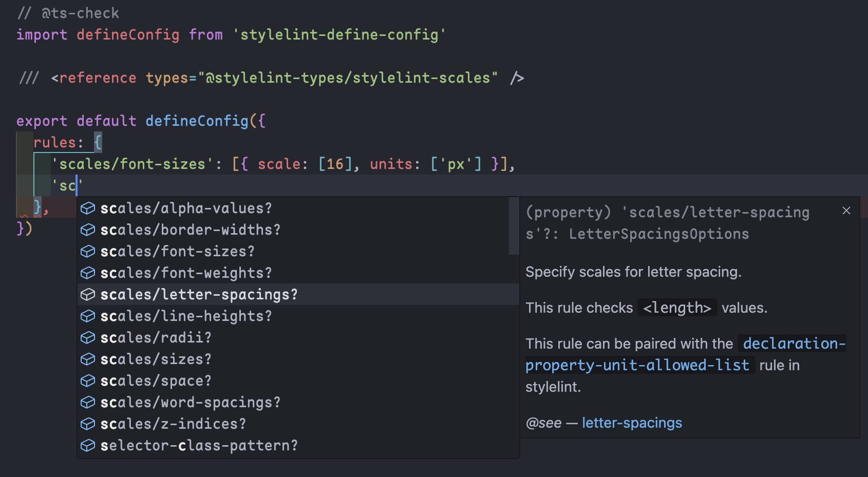The height and width of the screenshot is (477, 868).
Task: Pick scales/z-indices? from the list
Action: click(x=298, y=424)
